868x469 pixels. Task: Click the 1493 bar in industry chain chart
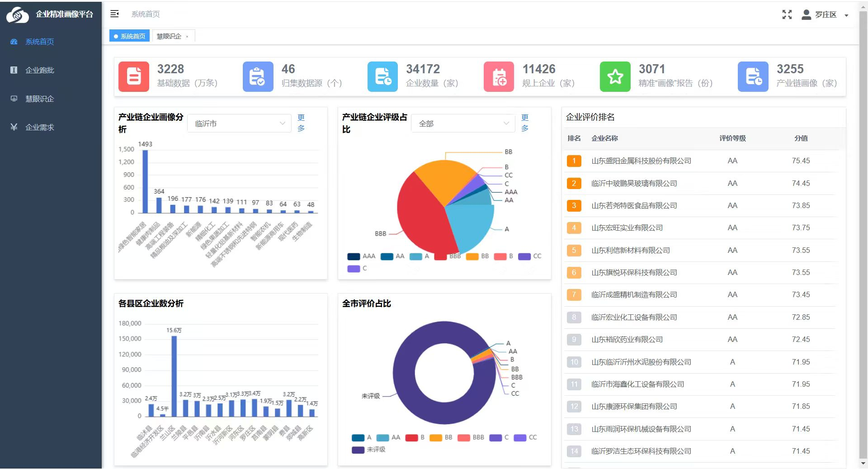(145, 181)
